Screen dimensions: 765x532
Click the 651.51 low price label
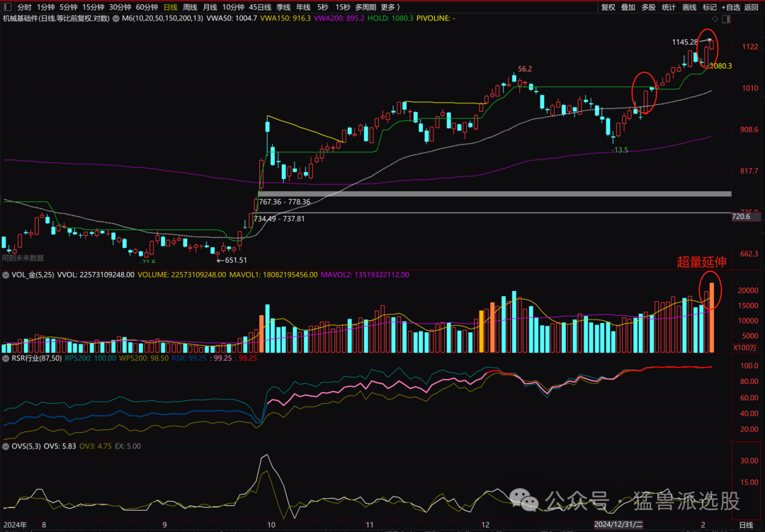click(236, 261)
